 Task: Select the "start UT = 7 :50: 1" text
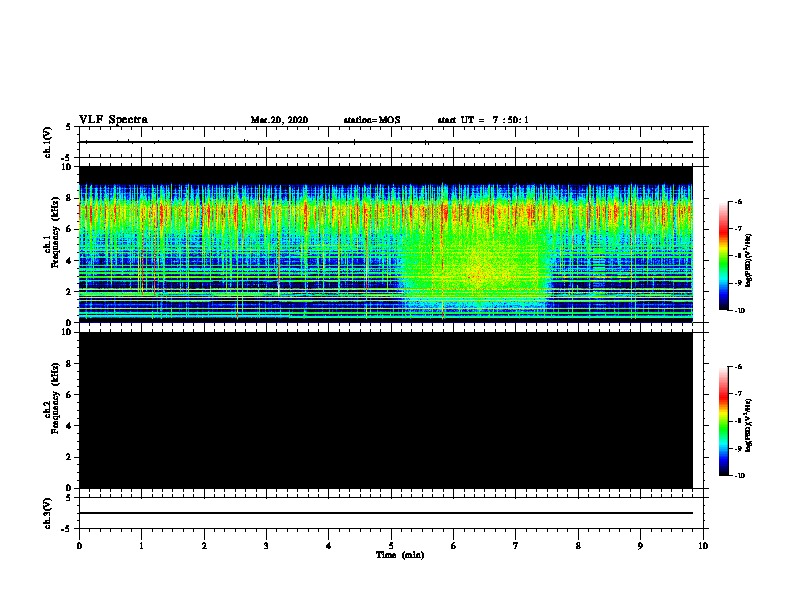pos(483,120)
